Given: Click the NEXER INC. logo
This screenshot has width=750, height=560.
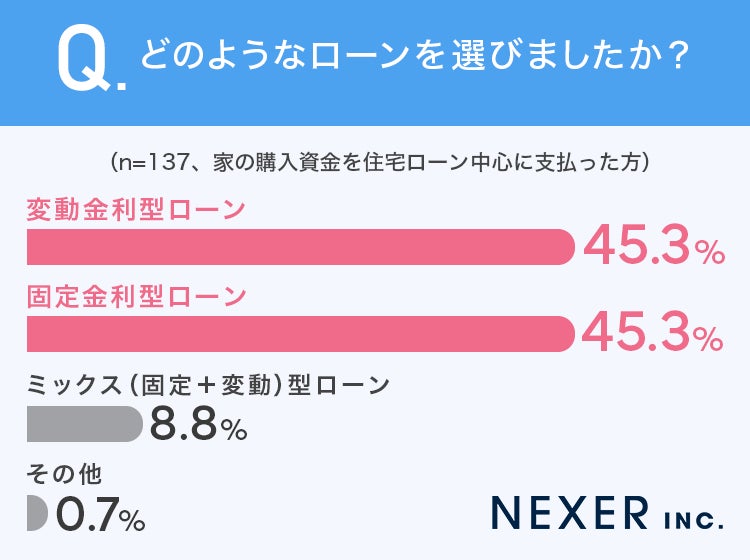Looking at the screenshot, I should point(607,513).
